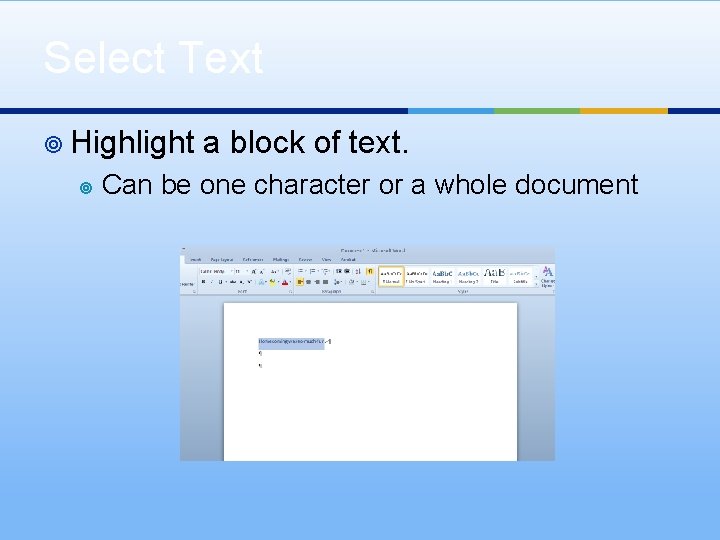The image size is (720, 540).
Task: Click the Center alignment icon
Action: 309,282
